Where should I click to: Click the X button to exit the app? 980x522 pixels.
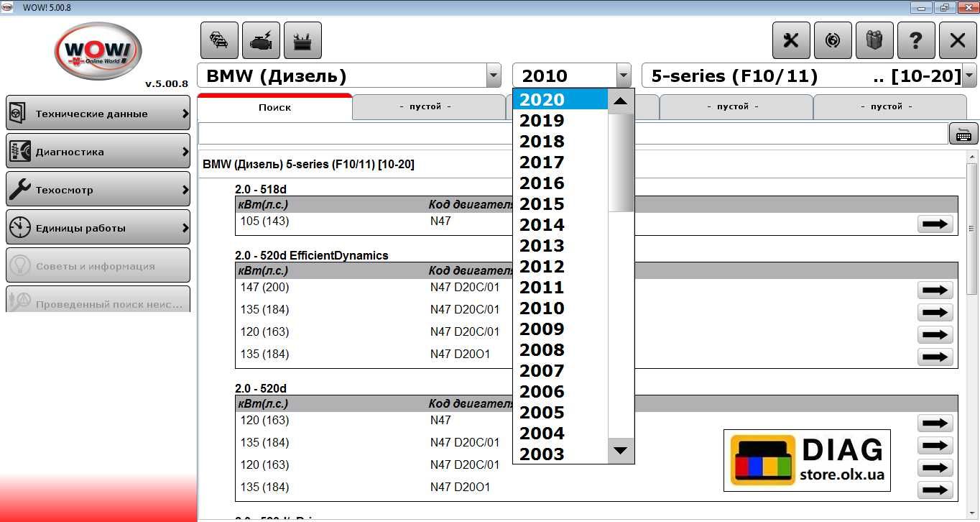click(x=958, y=40)
